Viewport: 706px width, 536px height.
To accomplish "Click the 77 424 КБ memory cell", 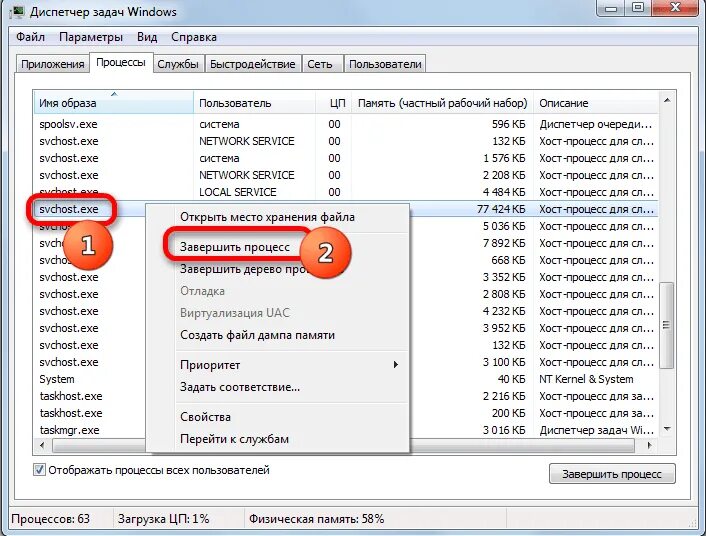I will coord(501,209).
